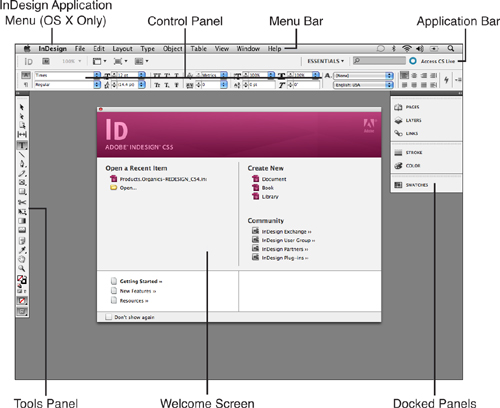Open the Color panel
This screenshot has height=408, width=500.
coord(407,165)
